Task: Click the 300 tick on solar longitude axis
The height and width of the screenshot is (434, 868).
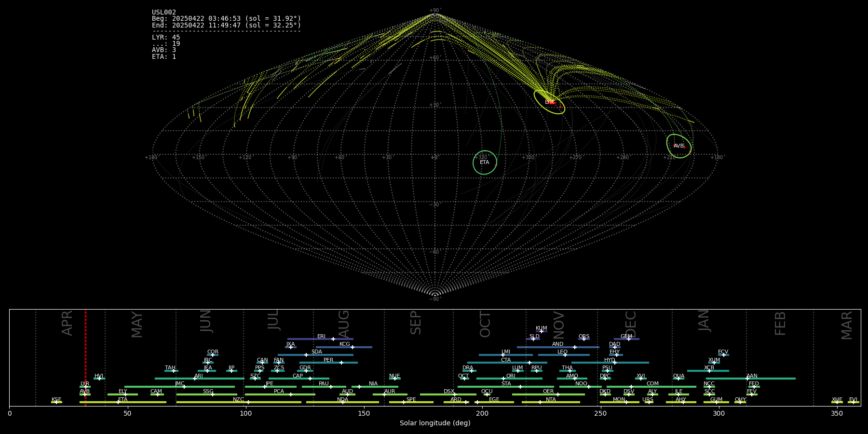Action: [x=719, y=413]
